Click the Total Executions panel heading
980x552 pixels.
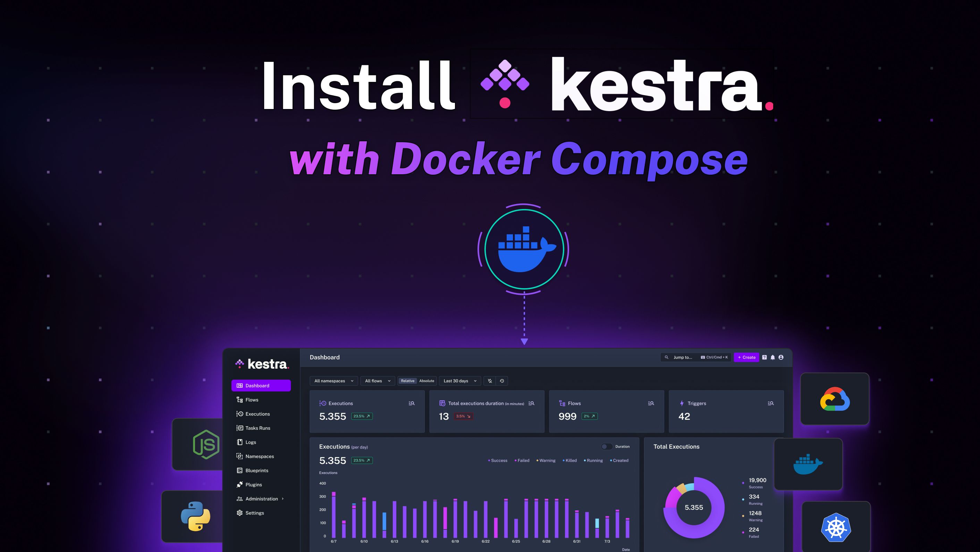coord(676,446)
